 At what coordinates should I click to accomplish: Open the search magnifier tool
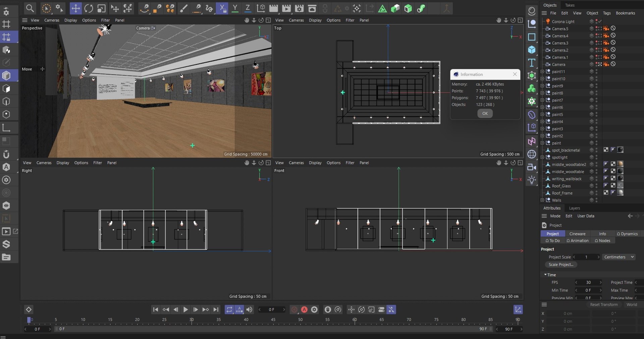(30, 8)
